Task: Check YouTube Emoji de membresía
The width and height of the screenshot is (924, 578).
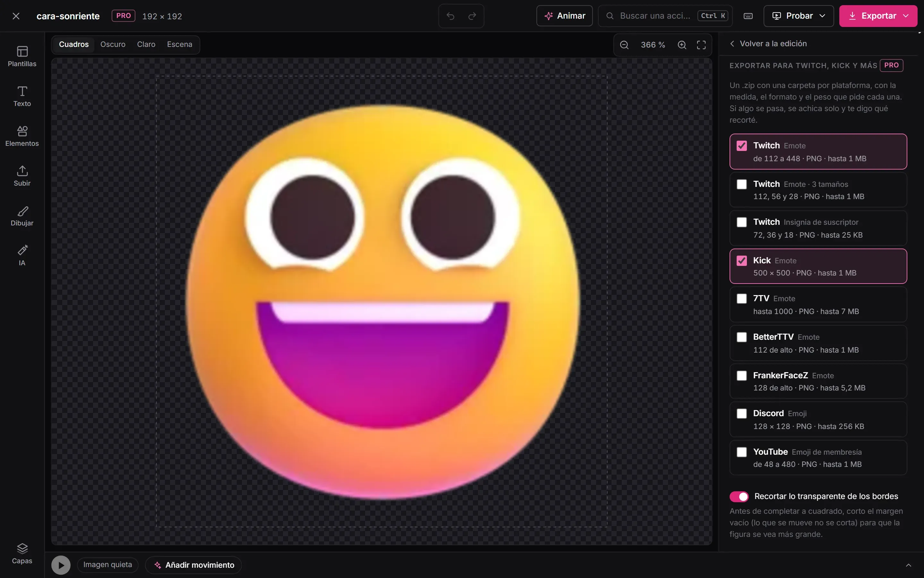Action: coord(742,452)
